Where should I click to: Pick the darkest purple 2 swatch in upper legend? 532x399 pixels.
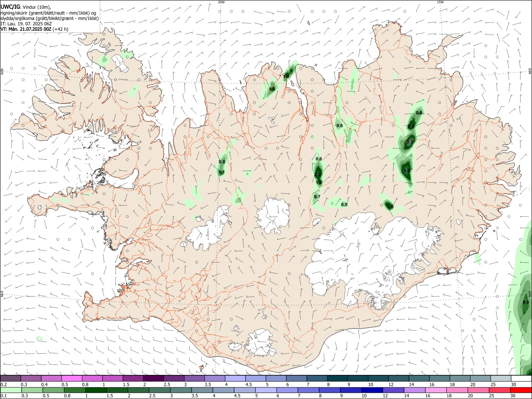pyautogui.click(x=153, y=379)
